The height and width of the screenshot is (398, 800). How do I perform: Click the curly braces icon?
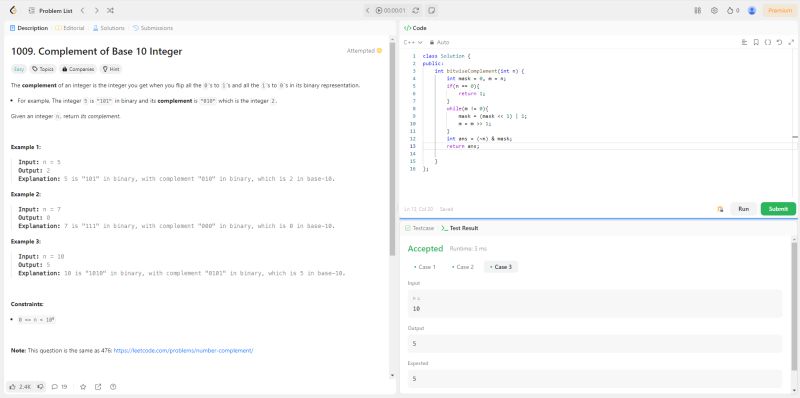768,42
